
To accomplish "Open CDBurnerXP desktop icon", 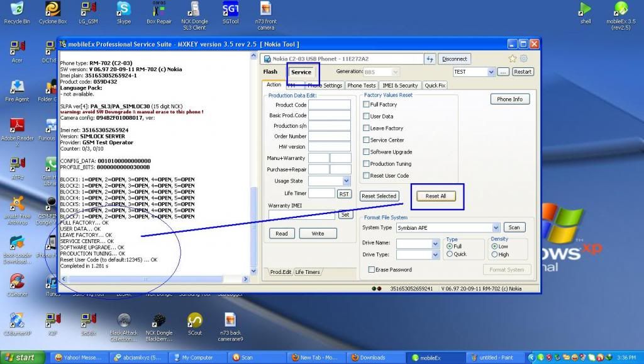I will tap(17, 324).
